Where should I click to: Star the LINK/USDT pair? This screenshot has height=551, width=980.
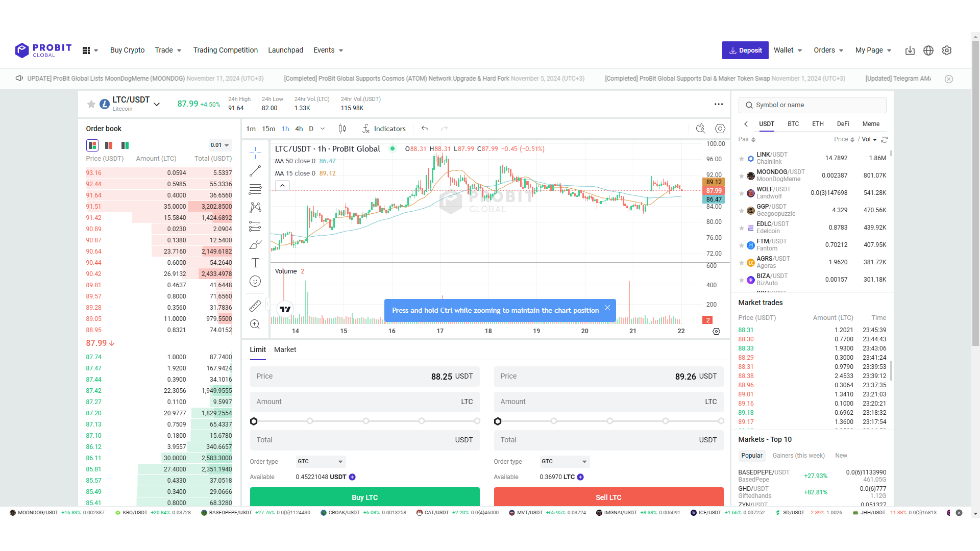(x=742, y=159)
